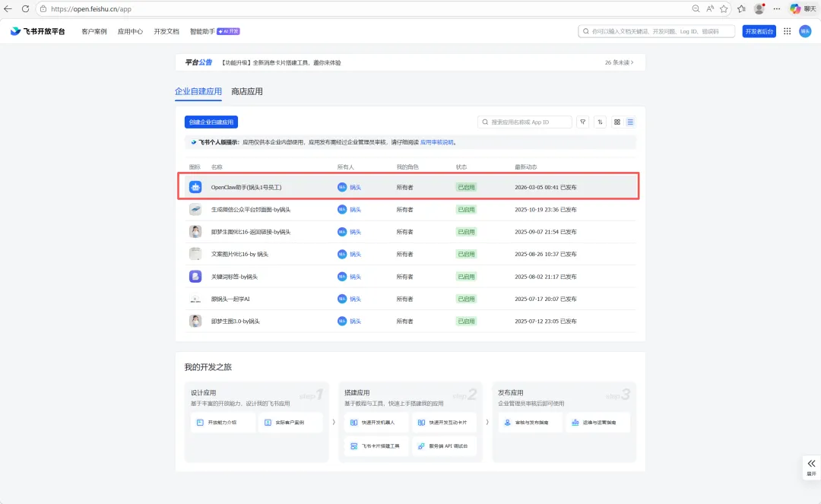Switch to the 商店应用 tab

tap(247, 91)
